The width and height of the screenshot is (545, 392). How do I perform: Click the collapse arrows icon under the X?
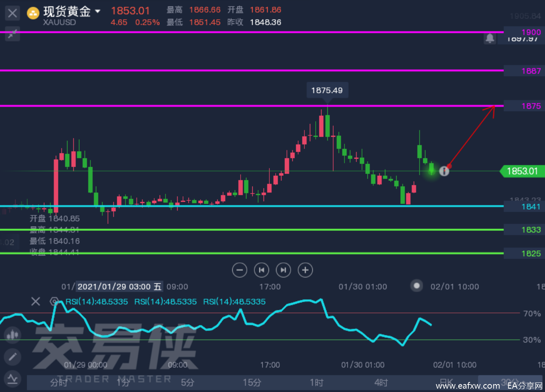point(13,34)
